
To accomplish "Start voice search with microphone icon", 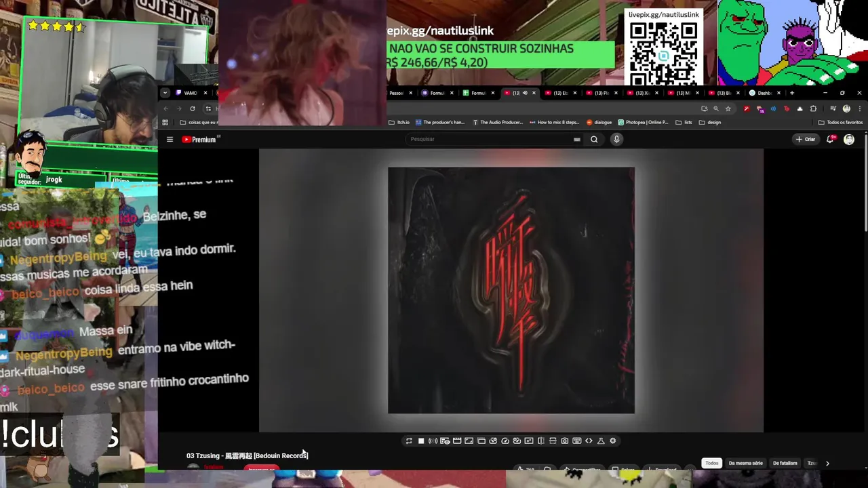I will [x=616, y=139].
